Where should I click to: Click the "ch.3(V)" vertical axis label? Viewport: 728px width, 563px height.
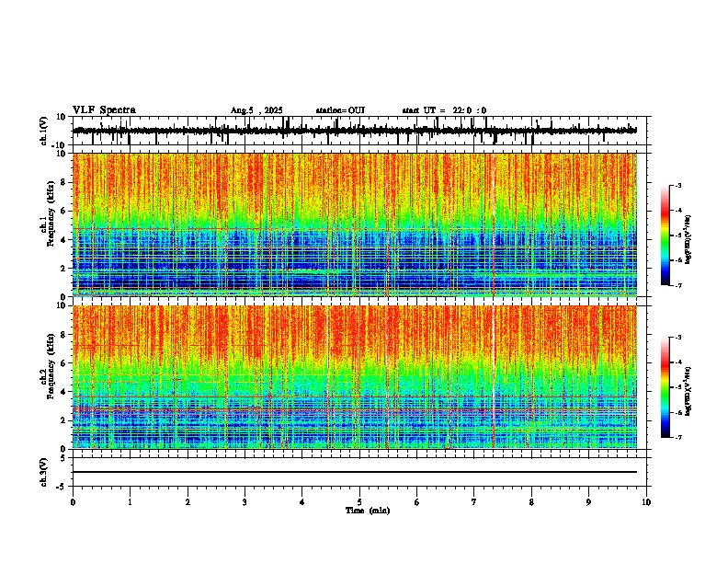coord(44,473)
